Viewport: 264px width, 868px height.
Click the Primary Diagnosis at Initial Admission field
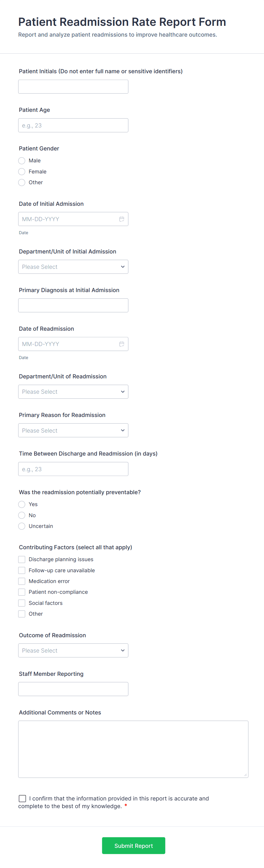tap(73, 305)
